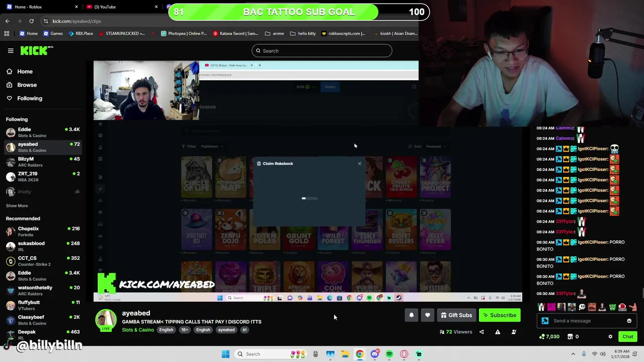Click the Subscribe button

point(500,315)
